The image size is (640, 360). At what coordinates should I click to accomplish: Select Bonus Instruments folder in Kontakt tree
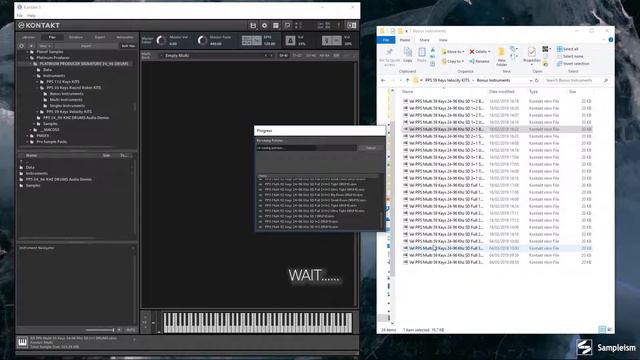tap(66, 93)
